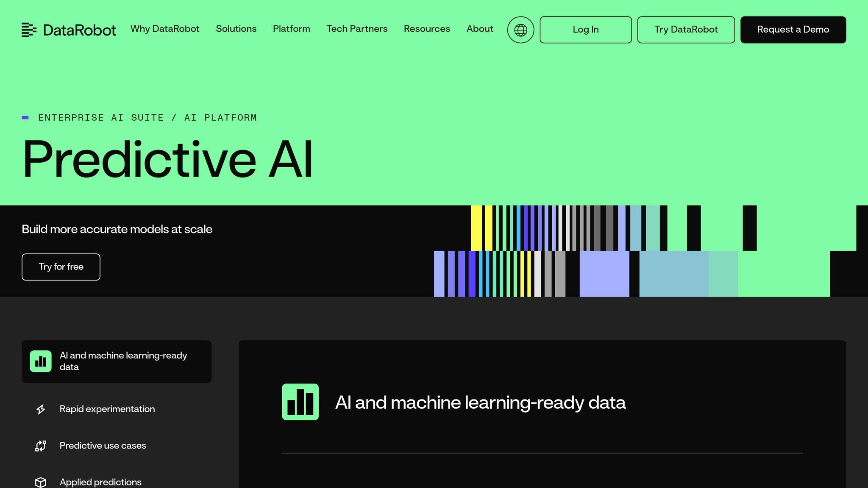Click the DataRobot logo icon
868x488 pixels.
click(29, 30)
